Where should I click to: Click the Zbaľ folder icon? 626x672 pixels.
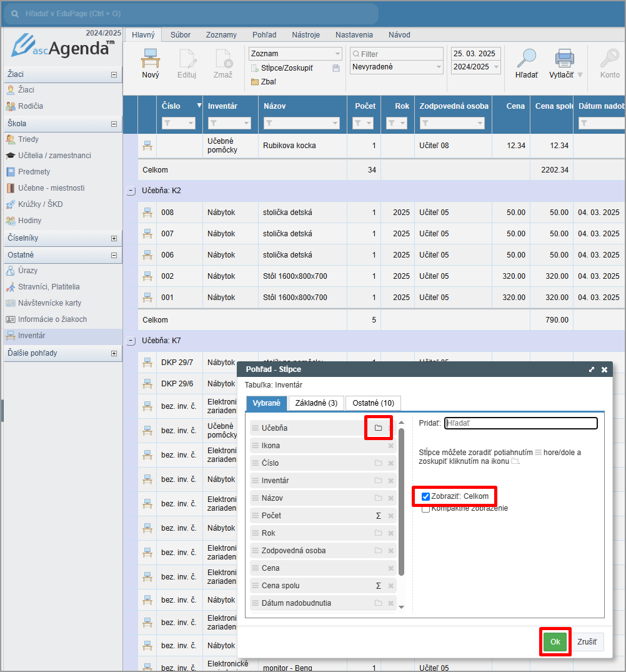click(255, 82)
